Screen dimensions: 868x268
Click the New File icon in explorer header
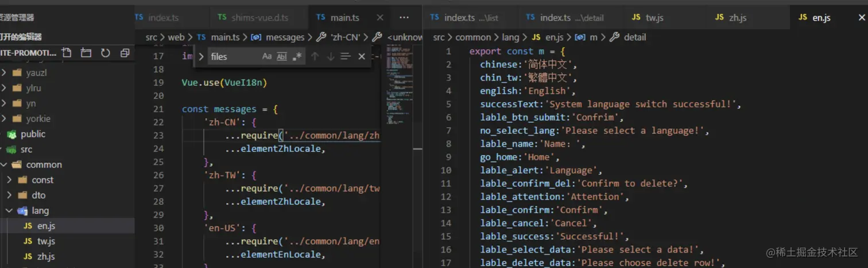67,53
